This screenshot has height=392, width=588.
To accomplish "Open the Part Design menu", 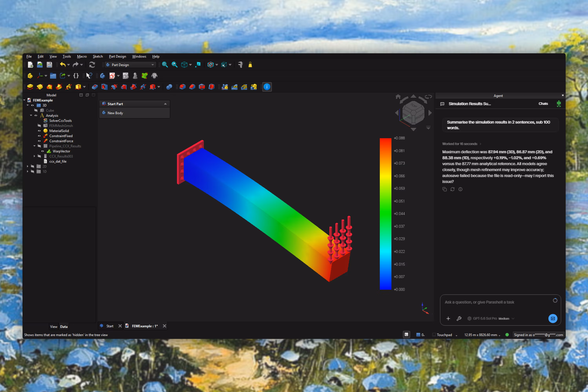I will (x=117, y=56).
